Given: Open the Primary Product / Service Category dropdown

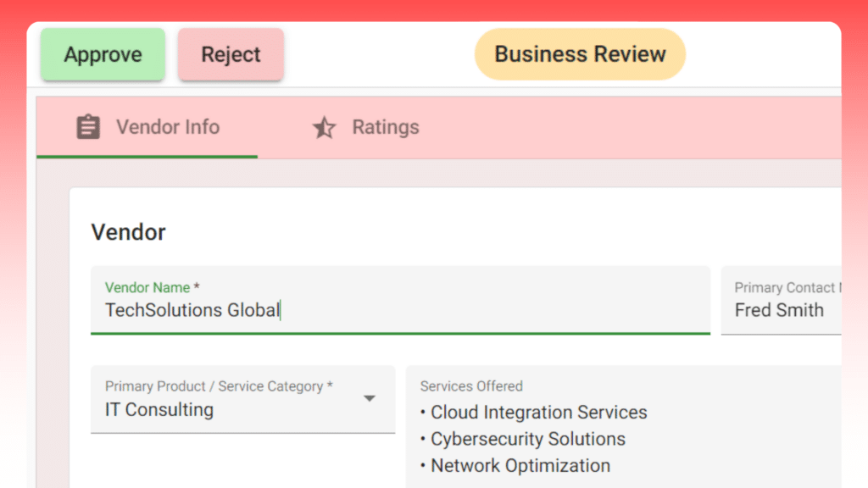Looking at the screenshot, I should (x=243, y=399).
